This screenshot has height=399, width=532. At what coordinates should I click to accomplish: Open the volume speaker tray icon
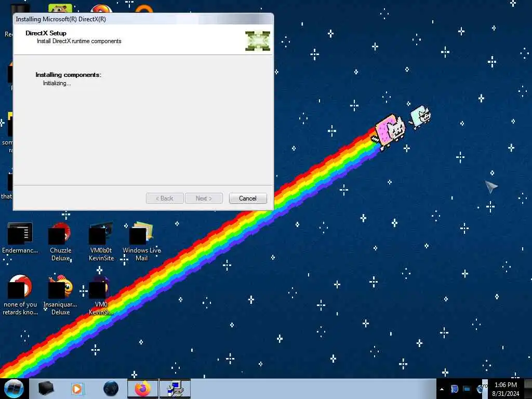pos(480,389)
